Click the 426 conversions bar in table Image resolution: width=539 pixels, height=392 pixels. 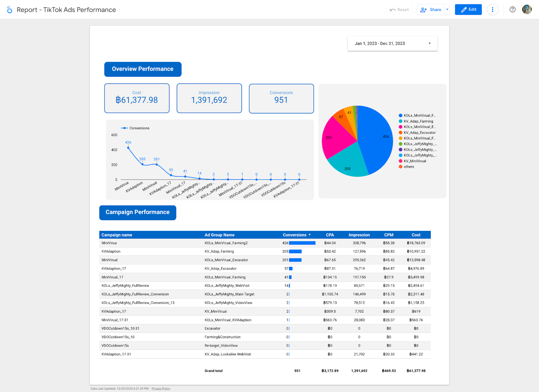tap(302, 243)
